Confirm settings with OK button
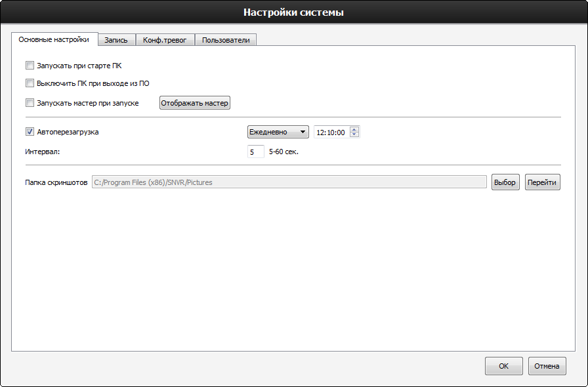588x387 pixels. 503,366
